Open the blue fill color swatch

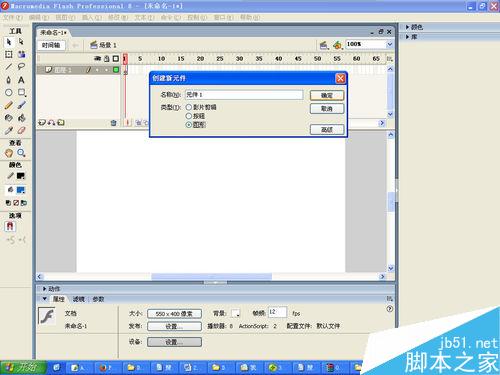(21, 190)
